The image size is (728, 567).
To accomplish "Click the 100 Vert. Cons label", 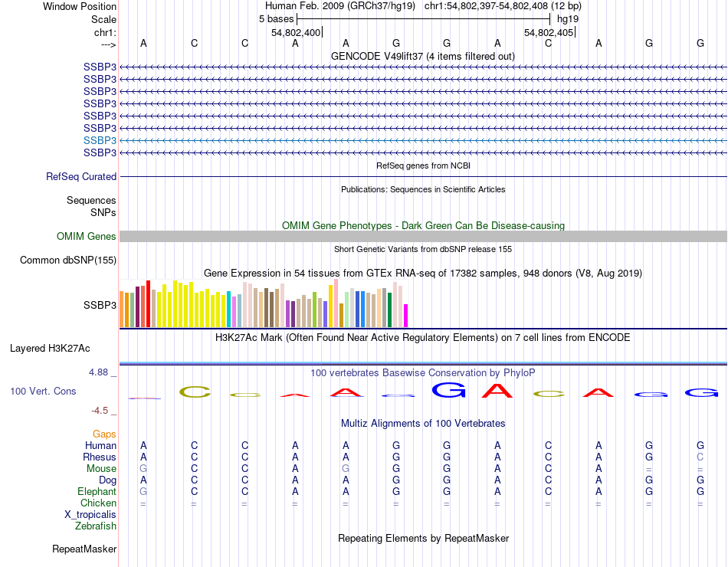I will (x=43, y=391).
